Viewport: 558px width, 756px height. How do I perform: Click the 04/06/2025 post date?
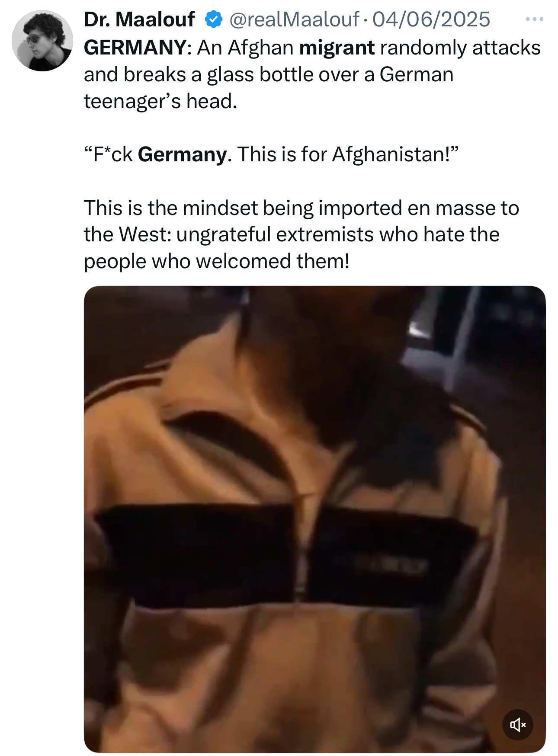pos(431,19)
